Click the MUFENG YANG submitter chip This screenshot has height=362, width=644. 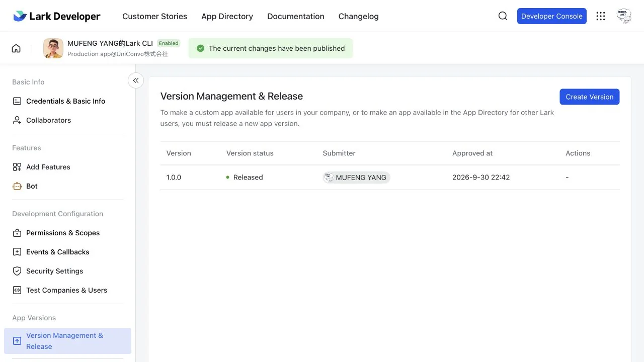click(x=356, y=177)
